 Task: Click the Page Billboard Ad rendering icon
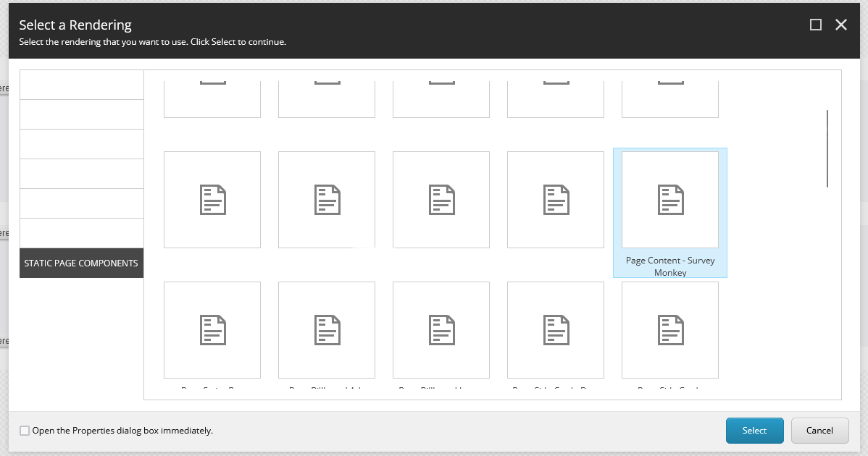[x=326, y=330]
